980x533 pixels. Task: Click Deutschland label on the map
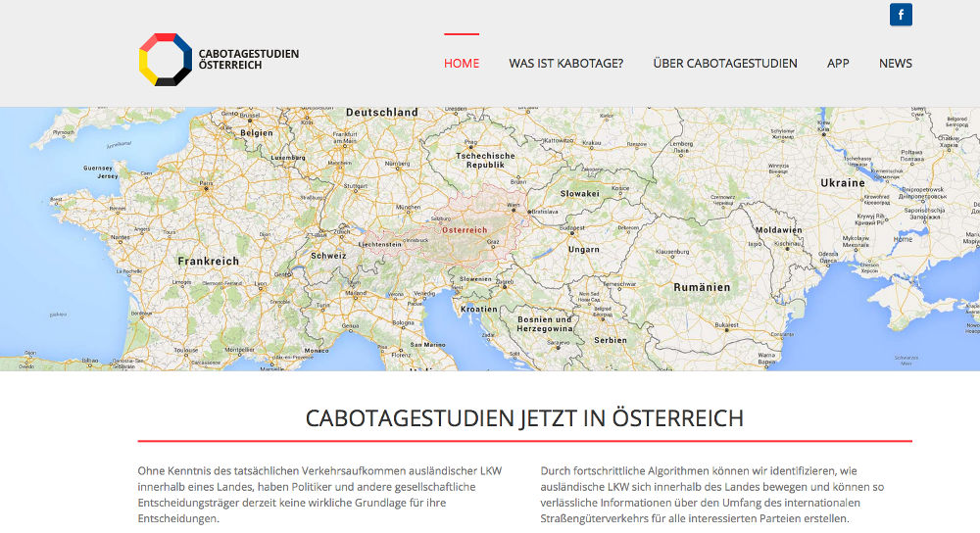(x=382, y=113)
